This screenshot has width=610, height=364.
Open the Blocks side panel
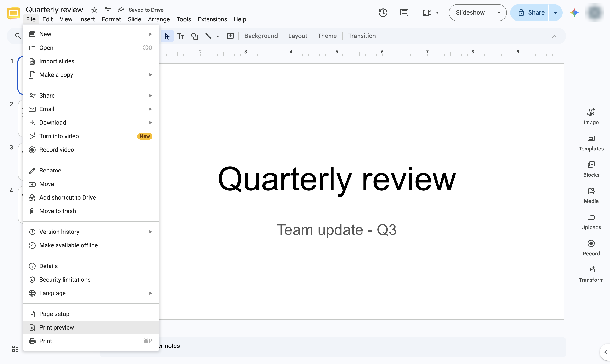pos(591,170)
